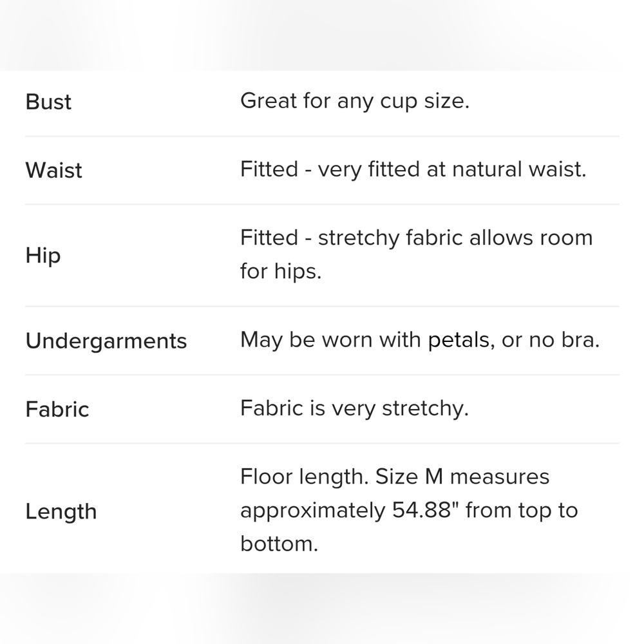The height and width of the screenshot is (644, 644).
Task: Click the Bust row label
Action: [48, 102]
